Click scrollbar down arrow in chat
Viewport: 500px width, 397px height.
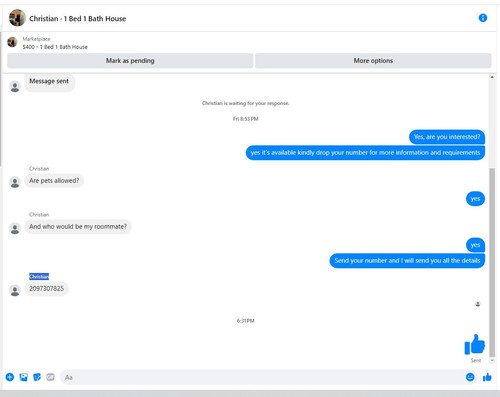tap(492, 360)
